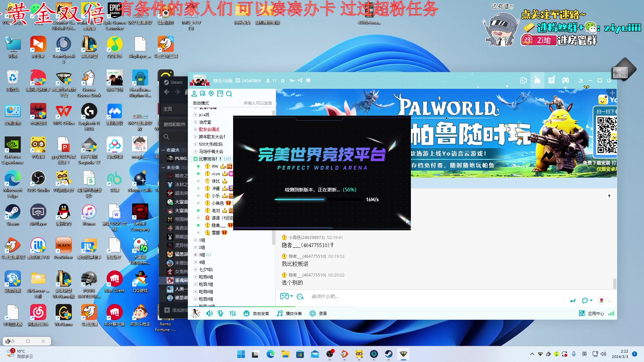The height and width of the screenshot is (362, 644).
Task: Open the home tab icon in YY header
Action: [x=537, y=80]
